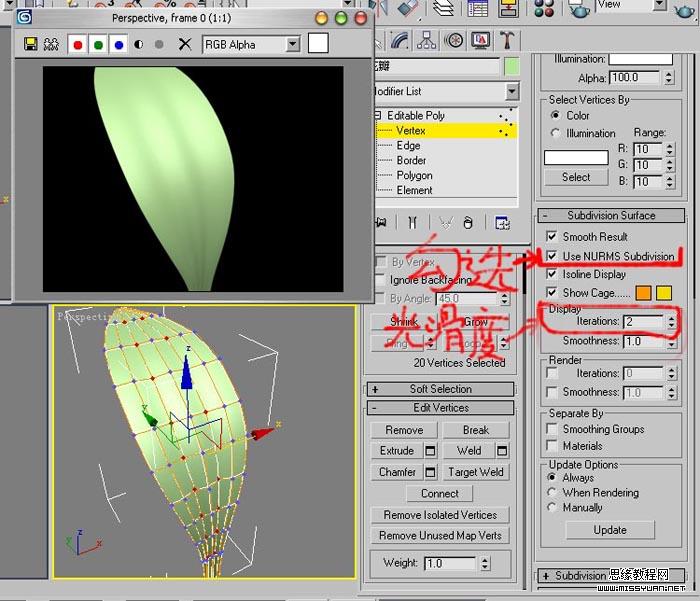Enable Render Iterations checkbox
This screenshot has height=601, width=700.
click(x=552, y=373)
